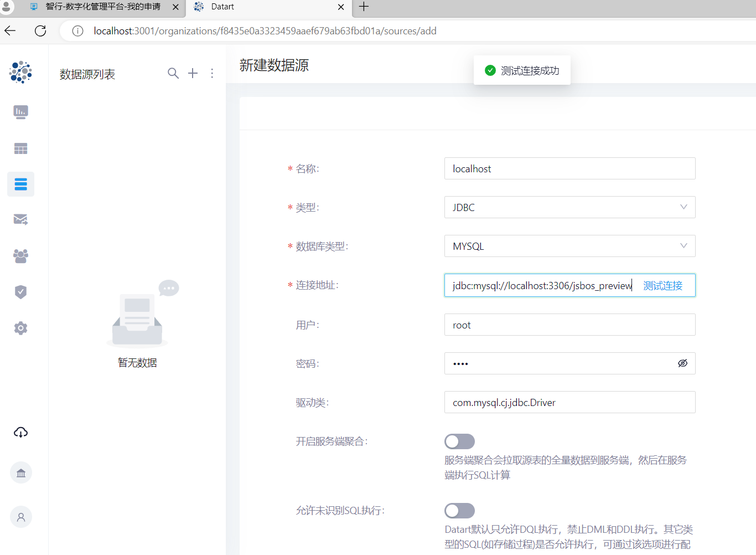The width and height of the screenshot is (756, 555).
Task: Click the 测试连接 link
Action: pos(662,286)
